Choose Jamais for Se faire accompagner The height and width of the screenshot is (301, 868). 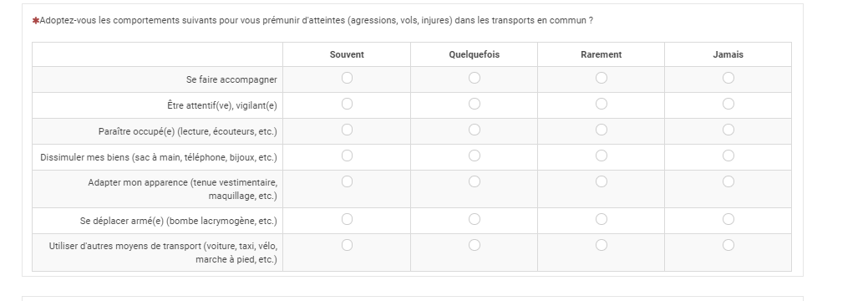click(x=728, y=78)
